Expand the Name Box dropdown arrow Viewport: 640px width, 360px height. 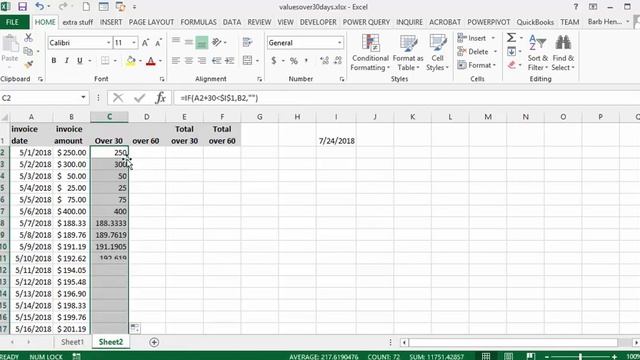[x=83, y=98]
